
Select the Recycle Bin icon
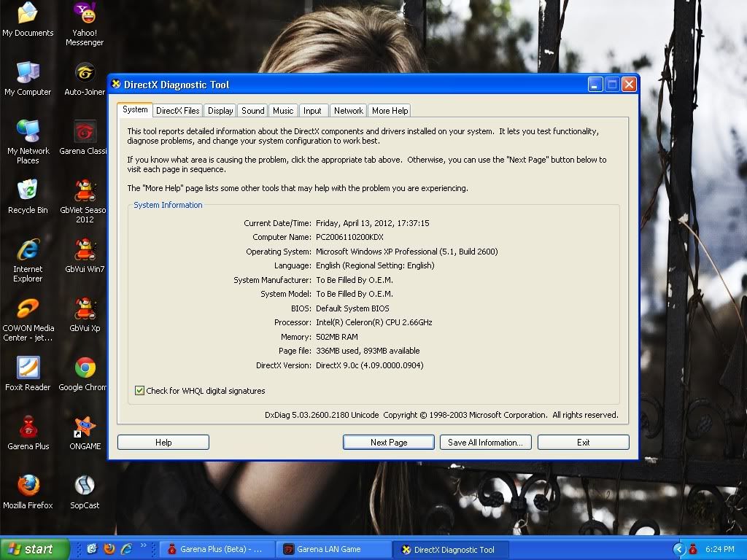pyautogui.click(x=28, y=197)
